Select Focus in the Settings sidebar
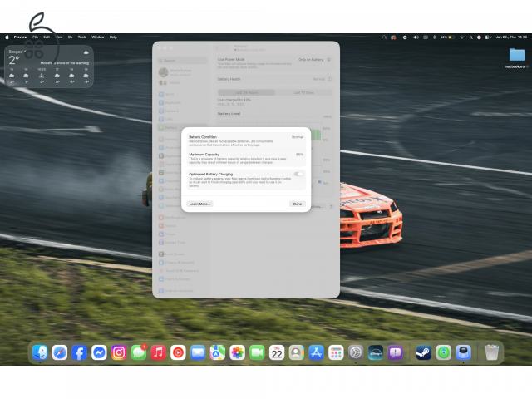This screenshot has width=532, height=399. point(183,234)
